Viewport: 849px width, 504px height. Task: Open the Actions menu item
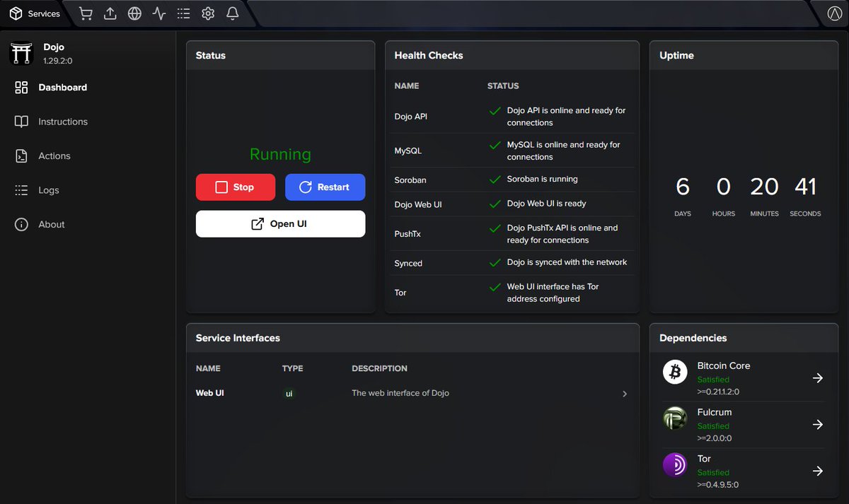pos(88,156)
